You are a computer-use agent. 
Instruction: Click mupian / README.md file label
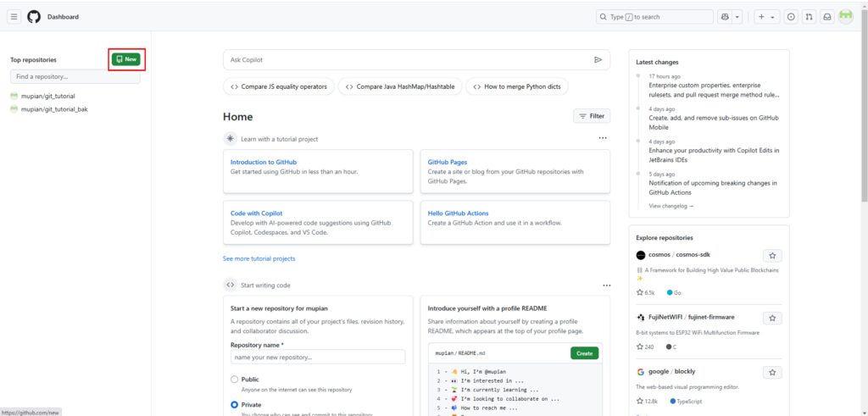[x=460, y=353]
